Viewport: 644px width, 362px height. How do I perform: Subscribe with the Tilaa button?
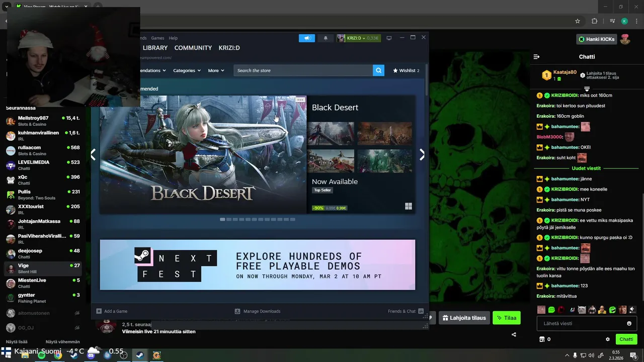(x=506, y=318)
